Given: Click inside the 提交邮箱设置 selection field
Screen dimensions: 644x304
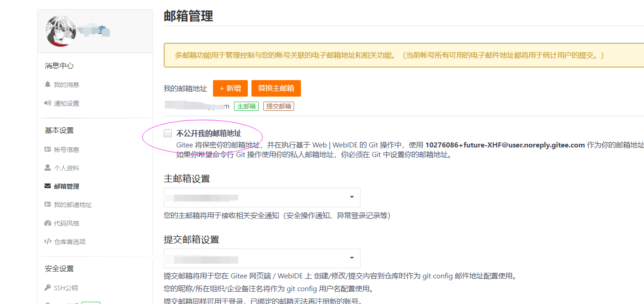Looking at the screenshot, I should tap(238, 258).
